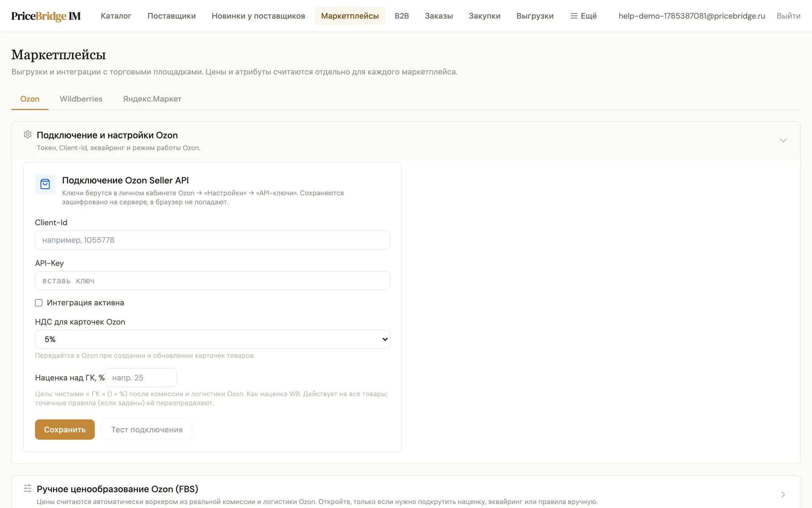Viewport: 812px width, 508px height.
Task: Click the НДС для карточек Ozon label
Action: tap(80, 322)
